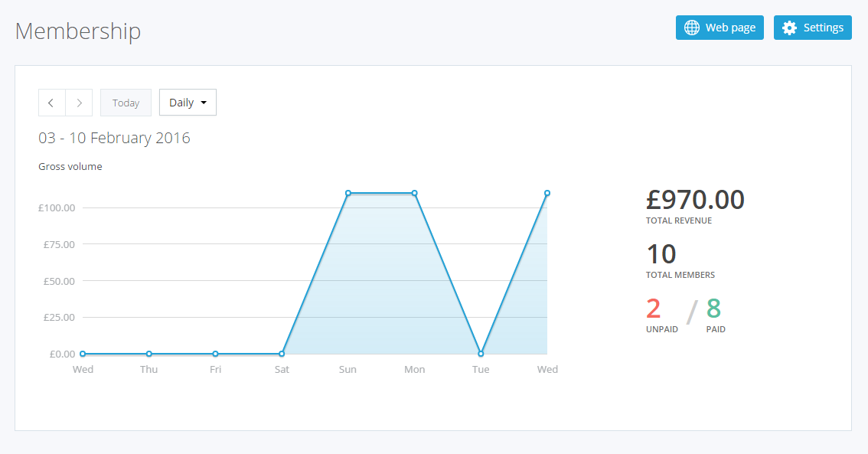Click the Friday data point on chart
Viewport: 868px width, 454px height.
[x=215, y=354]
